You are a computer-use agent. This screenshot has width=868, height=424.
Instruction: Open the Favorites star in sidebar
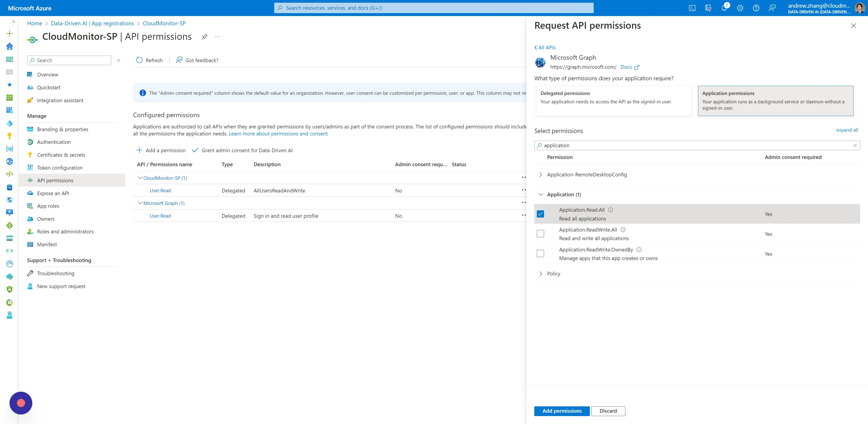click(x=10, y=85)
